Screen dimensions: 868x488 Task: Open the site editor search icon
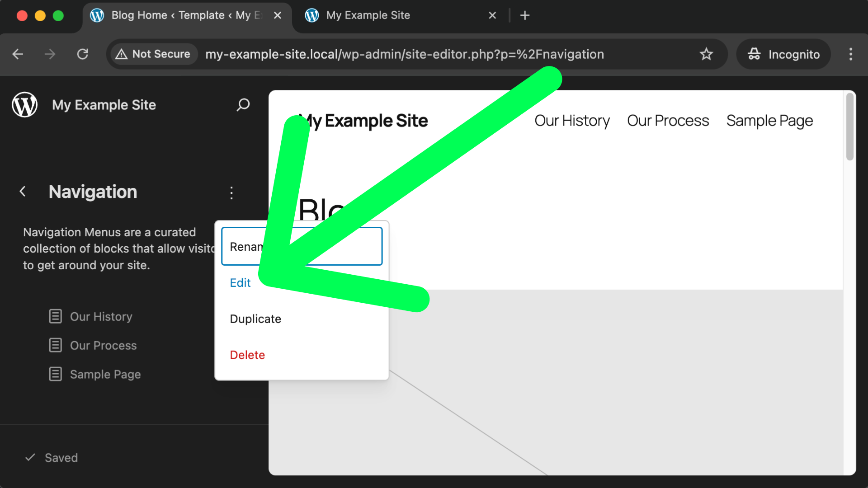pyautogui.click(x=243, y=105)
